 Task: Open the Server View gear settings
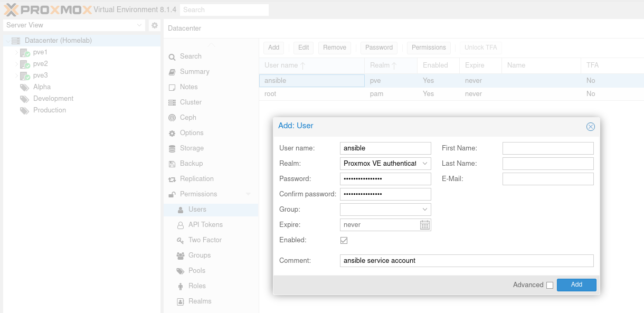(x=155, y=25)
